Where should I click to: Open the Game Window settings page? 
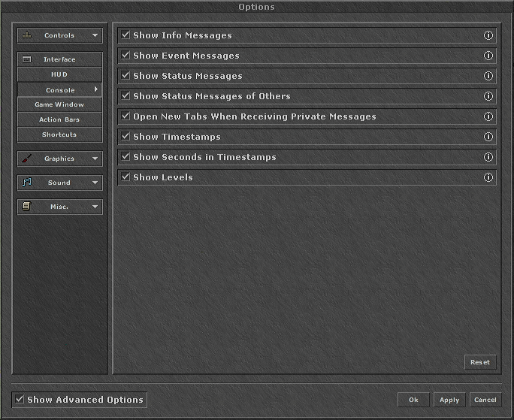[59, 104]
